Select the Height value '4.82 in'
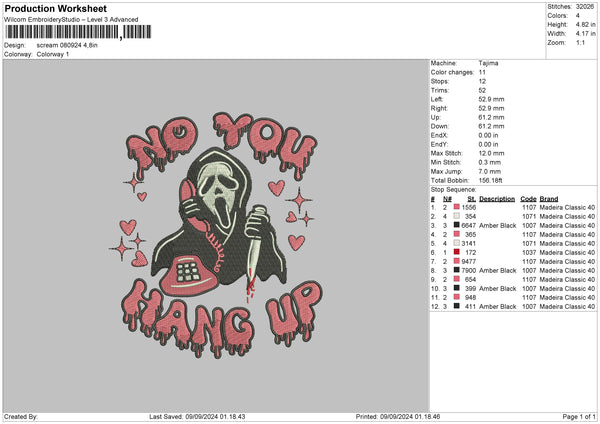 tap(585, 24)
